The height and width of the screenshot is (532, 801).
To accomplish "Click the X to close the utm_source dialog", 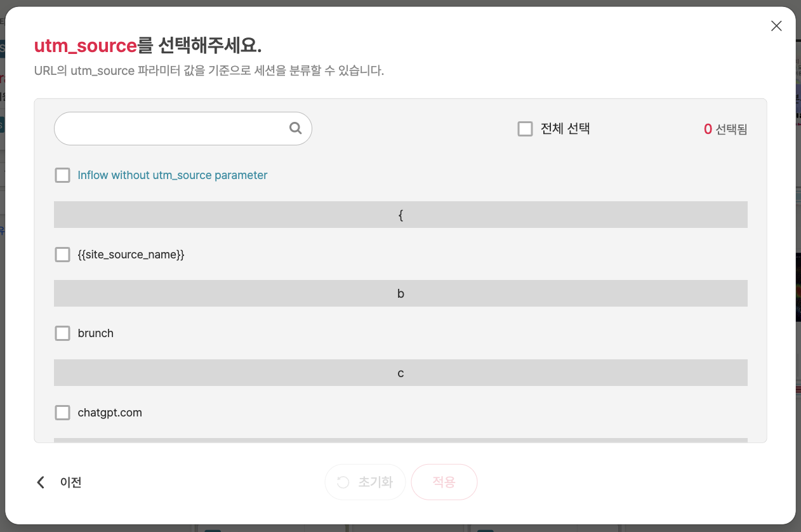I will (776, 26).
